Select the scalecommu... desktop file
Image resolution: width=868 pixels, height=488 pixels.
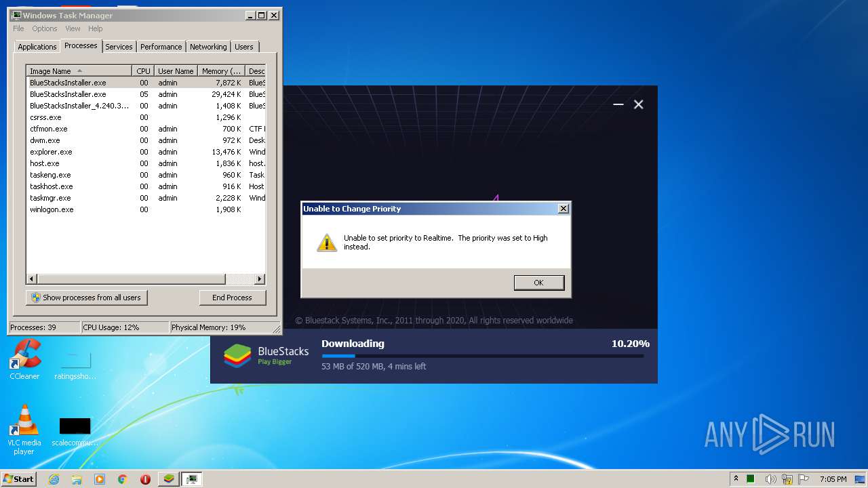click(x=75, y=432)
